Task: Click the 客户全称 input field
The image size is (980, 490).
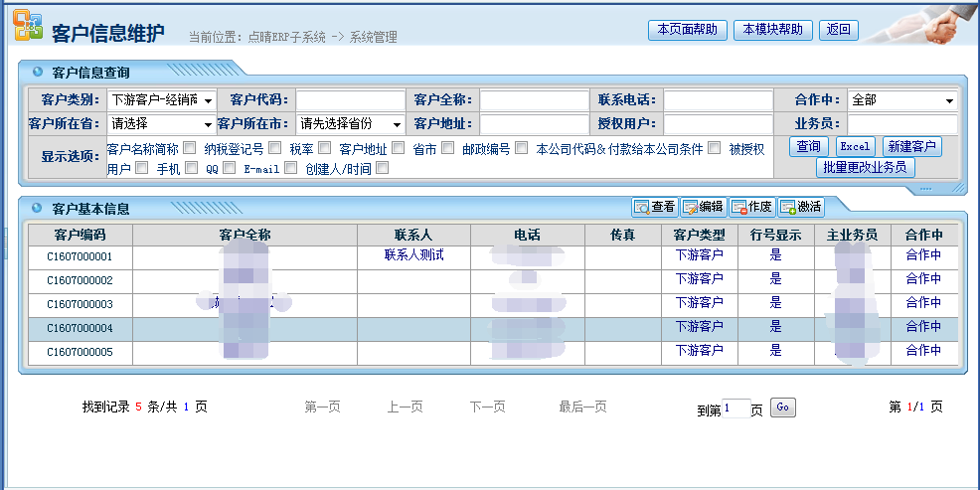Action: point(535,100)
